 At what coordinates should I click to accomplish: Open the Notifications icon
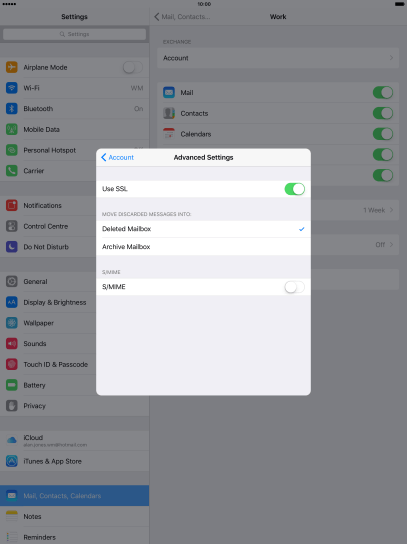click(x=11, y=205)
